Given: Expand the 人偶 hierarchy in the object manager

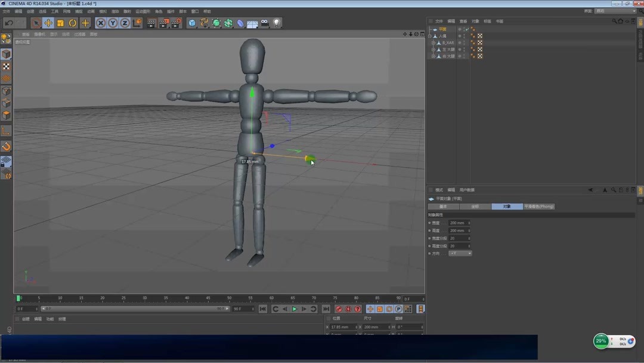Looking at the screenshot, I should click(x=430, y=36).
